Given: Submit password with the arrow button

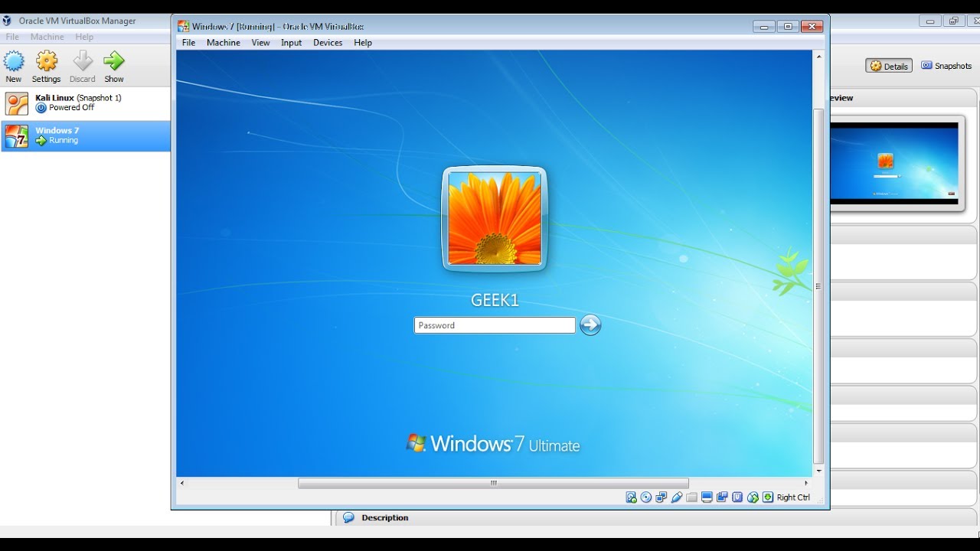Looking at the screenshot, I should (x=590, y=325).
